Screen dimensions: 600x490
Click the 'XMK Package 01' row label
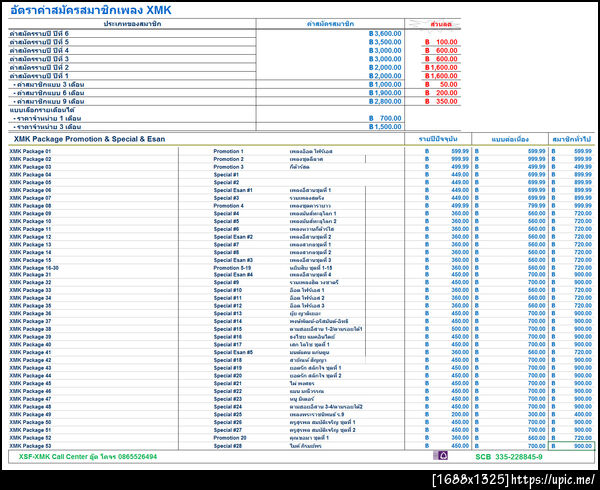[x=30, y=151]
